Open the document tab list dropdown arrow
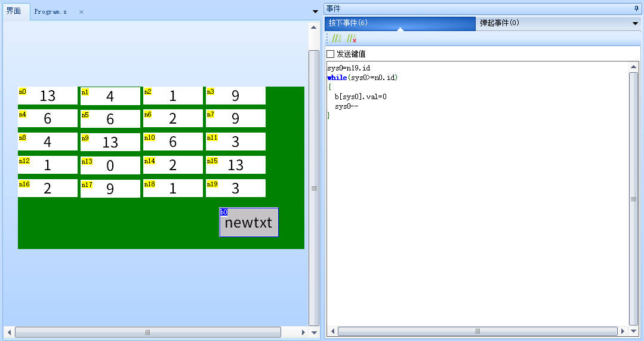 pyautogui.click(x=315, y=11)
